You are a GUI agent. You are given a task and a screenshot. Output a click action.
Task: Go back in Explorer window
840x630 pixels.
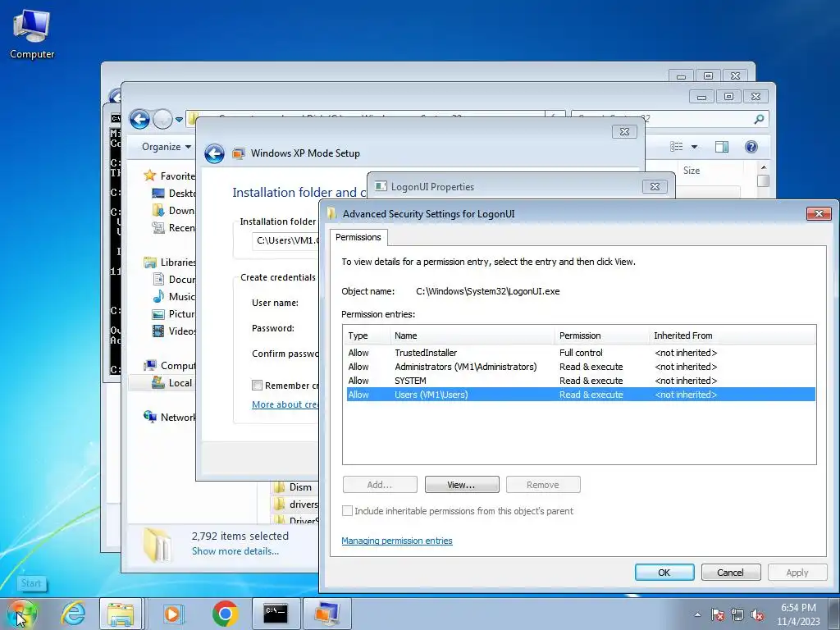coord(139,120)
